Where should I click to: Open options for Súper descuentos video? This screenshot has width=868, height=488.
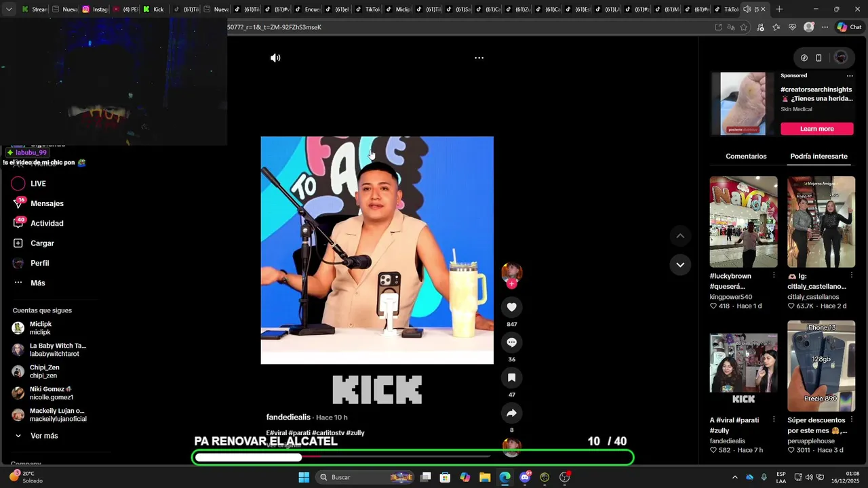point(852,420)
